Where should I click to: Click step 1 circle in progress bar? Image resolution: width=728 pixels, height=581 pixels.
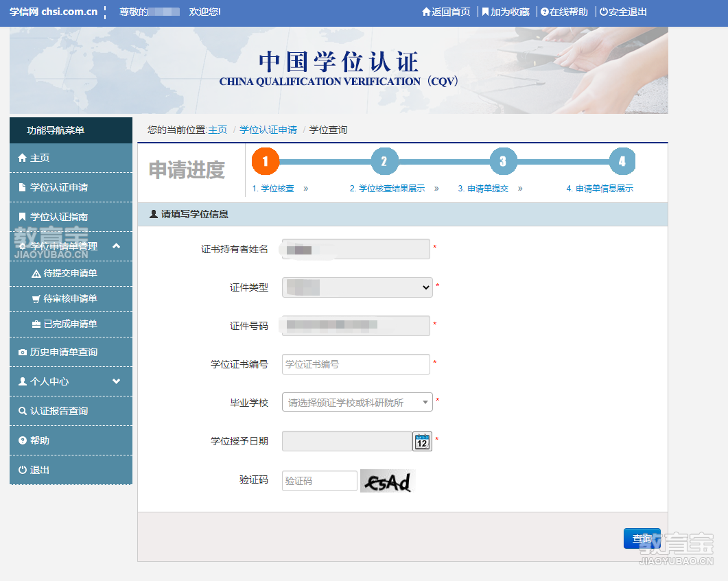pyautogui.click(x=266, y=161)
